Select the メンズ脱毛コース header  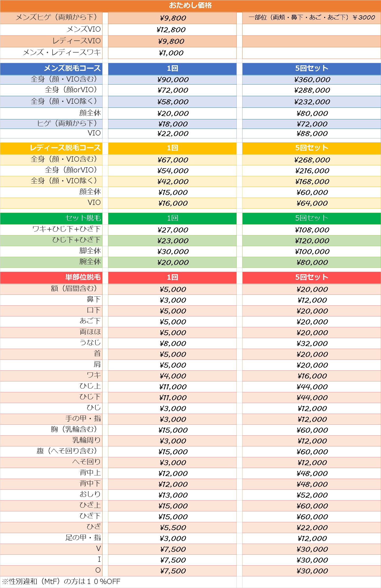pyautogui.click(x=72, y=68)
